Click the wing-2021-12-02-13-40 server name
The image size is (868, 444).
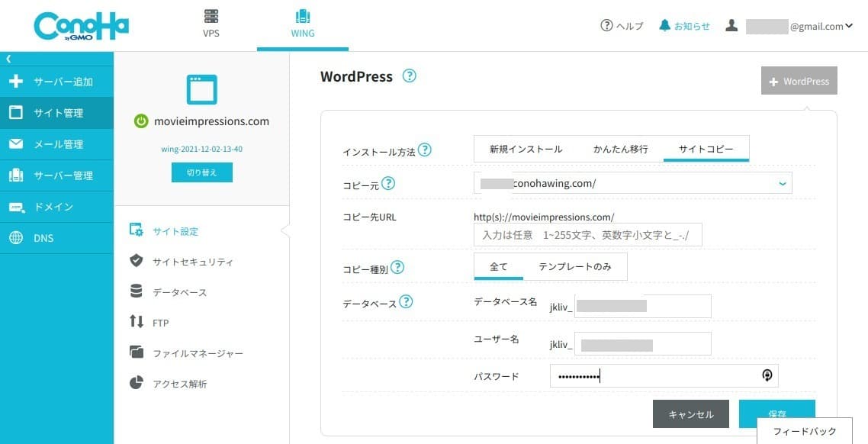[x=201, y=149]
